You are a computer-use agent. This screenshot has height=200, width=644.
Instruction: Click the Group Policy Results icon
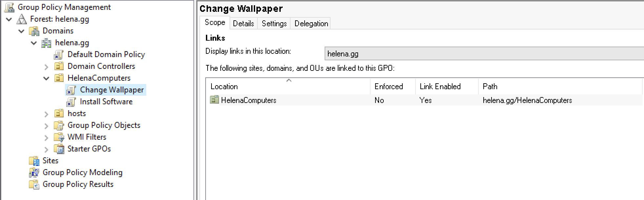(34, 184)
